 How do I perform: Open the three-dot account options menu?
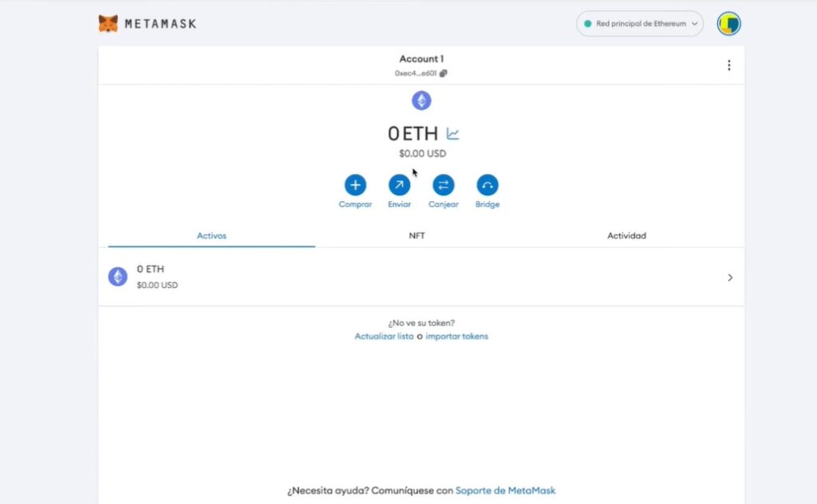pos(729,65)
